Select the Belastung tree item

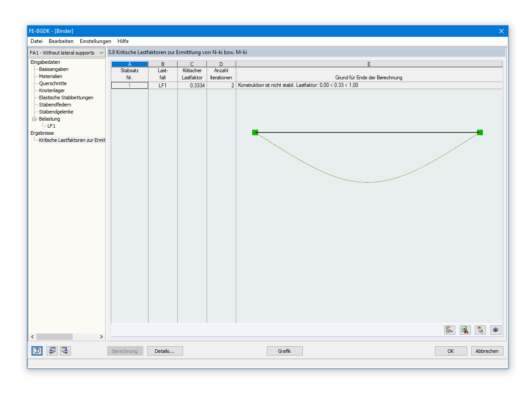(49, 119)
